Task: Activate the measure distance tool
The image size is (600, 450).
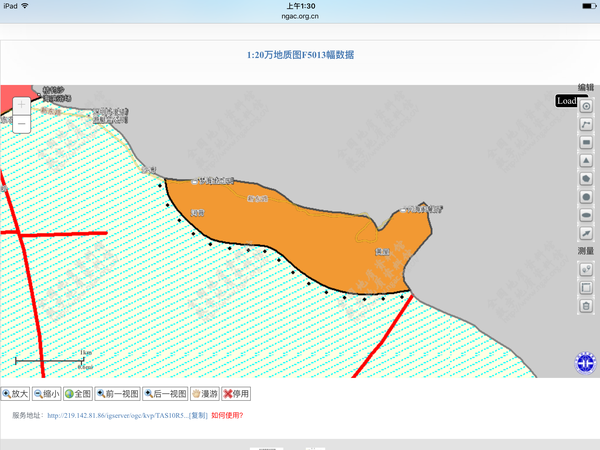Action: click(x=586, y=269)
